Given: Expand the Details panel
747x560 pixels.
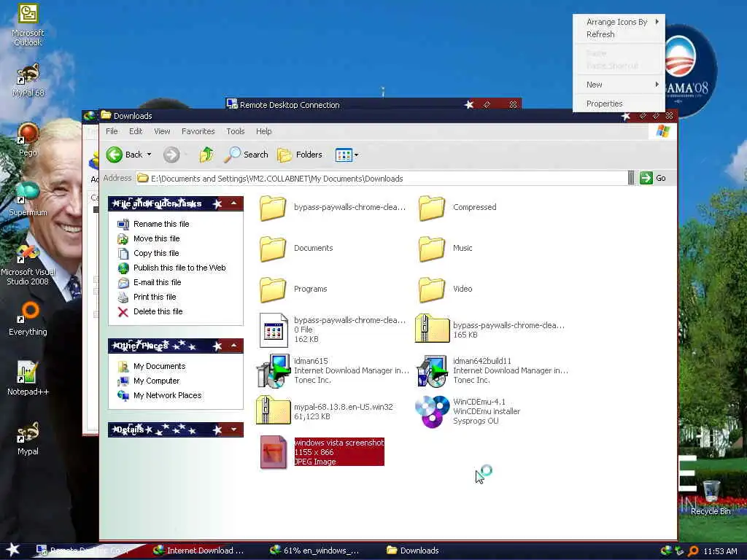Looking at the screenshot, I should (234, 429).
